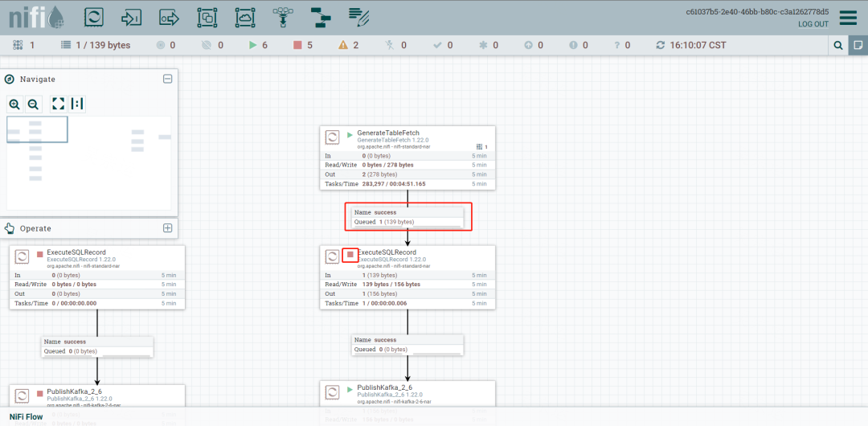The height and width of the screenshot is (426, 868).
Task: Click the LOG OUT link
Action: (813, 24)
